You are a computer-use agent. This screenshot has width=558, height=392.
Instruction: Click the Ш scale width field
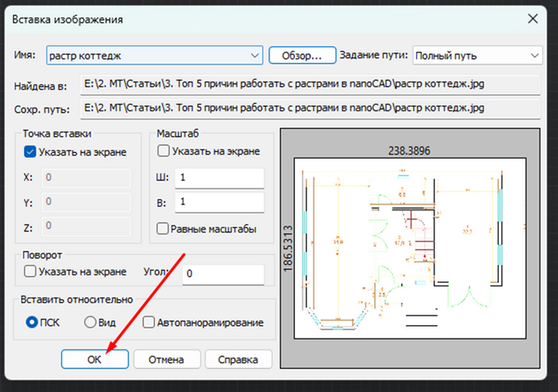(218, 178)
